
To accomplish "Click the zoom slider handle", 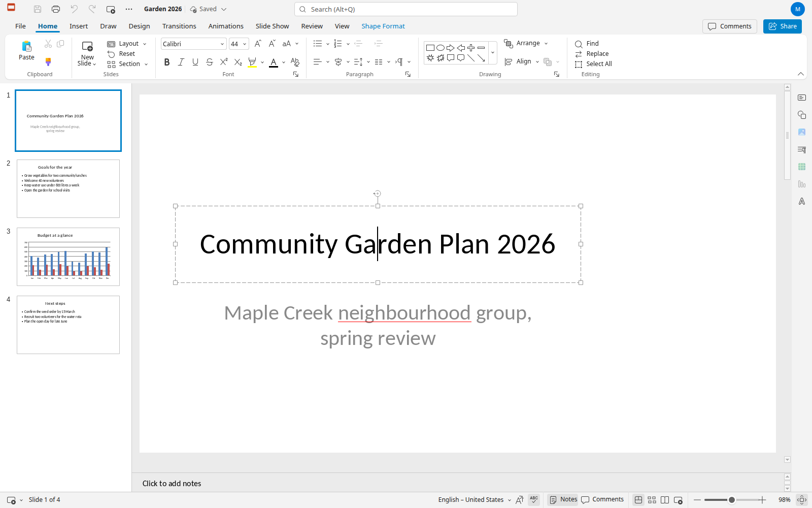I will click(x=732, y=500).
